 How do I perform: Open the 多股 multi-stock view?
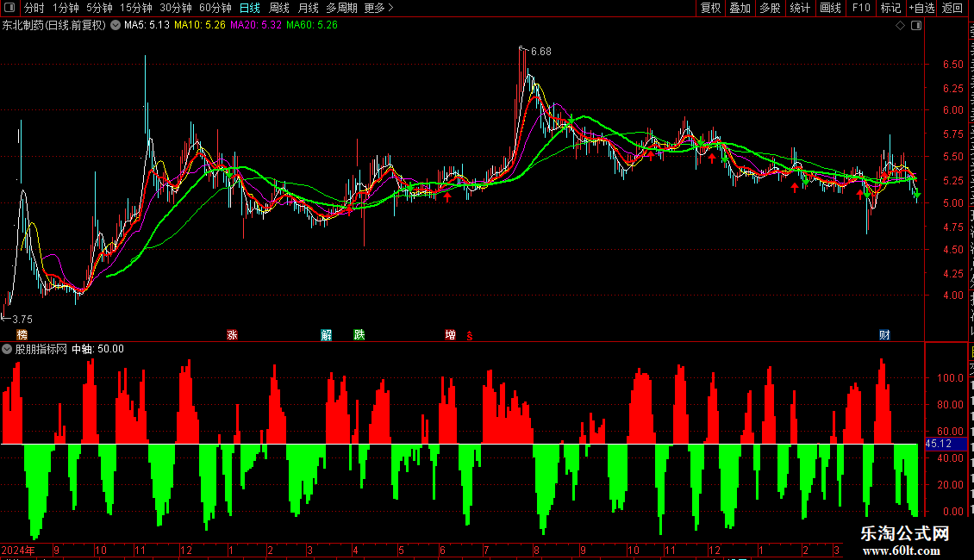click(770, 8)
